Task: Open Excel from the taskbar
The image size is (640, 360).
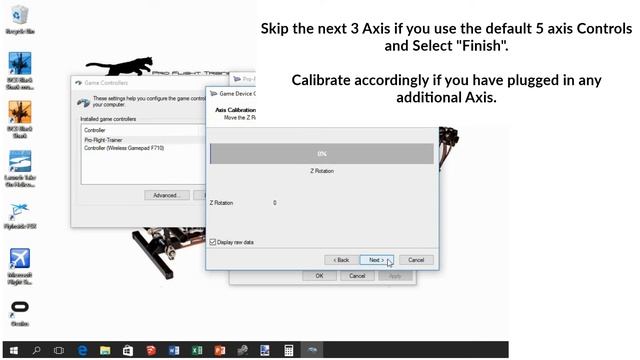Action: pos(197,350)
